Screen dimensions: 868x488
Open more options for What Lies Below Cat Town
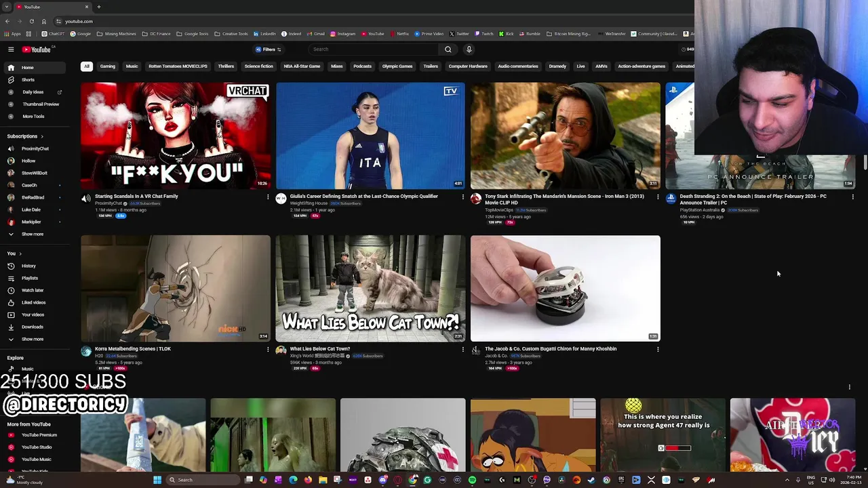pyautogui.click(x=463, y=350)
